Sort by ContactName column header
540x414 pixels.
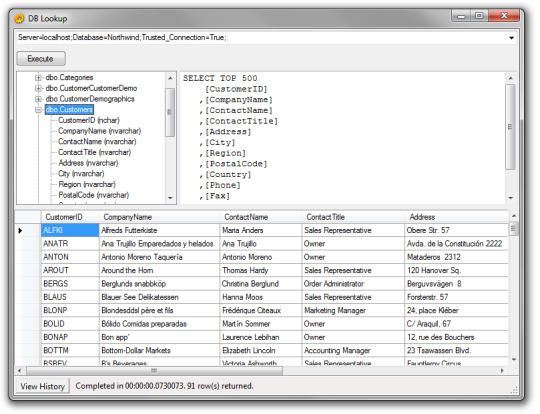[261, 217]
